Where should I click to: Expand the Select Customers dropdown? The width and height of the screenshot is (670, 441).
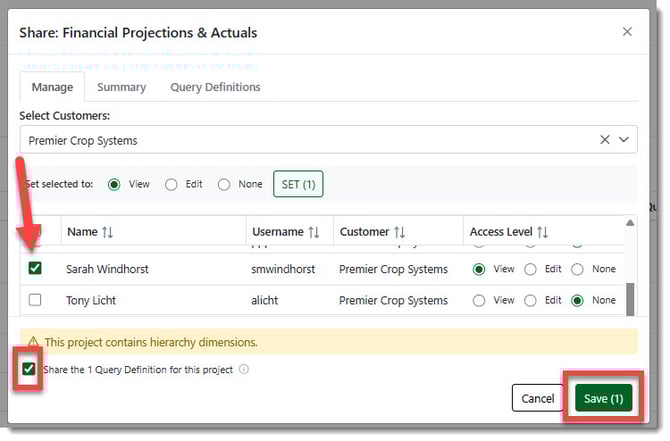(x=625, y=140)
